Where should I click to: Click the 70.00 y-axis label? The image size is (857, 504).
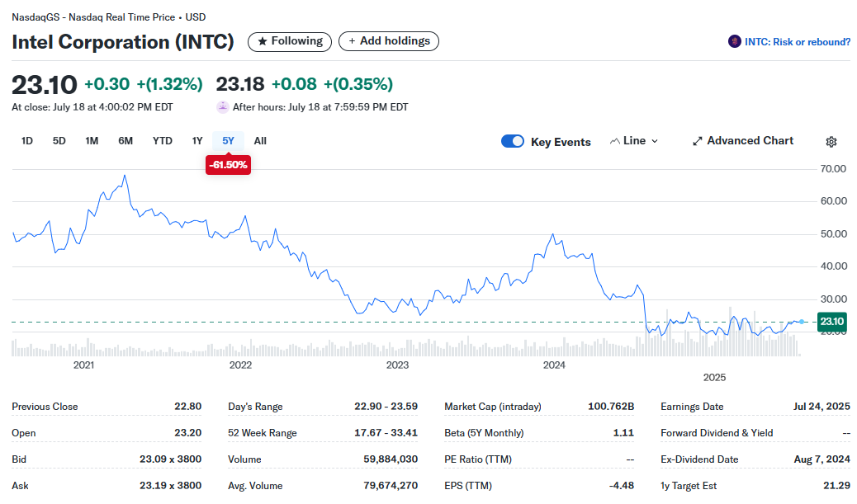(834, 169)
